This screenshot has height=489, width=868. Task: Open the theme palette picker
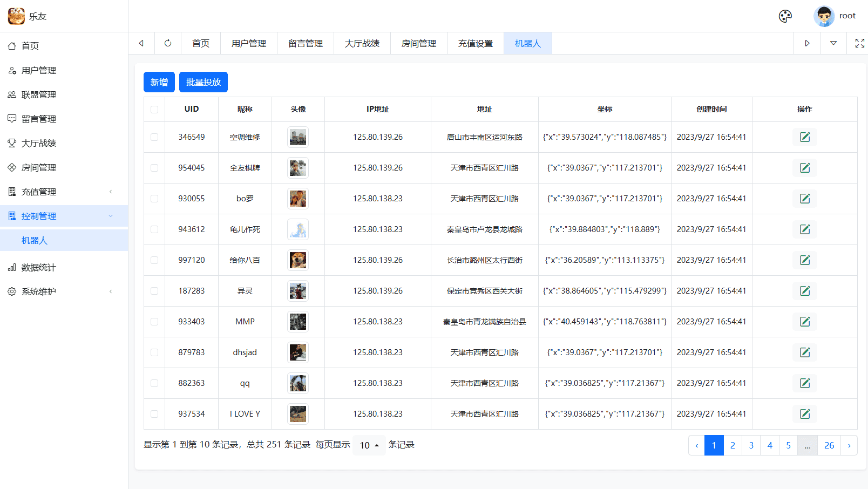785,16
